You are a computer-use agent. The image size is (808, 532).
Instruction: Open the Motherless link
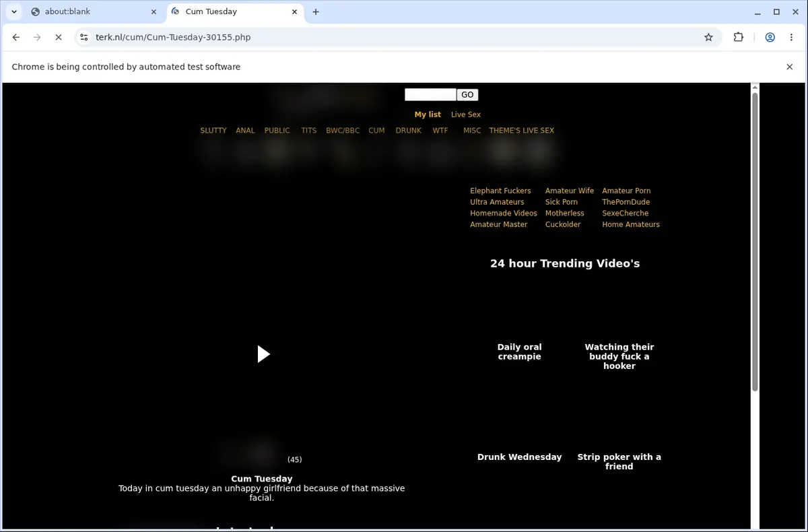point(565,213)
